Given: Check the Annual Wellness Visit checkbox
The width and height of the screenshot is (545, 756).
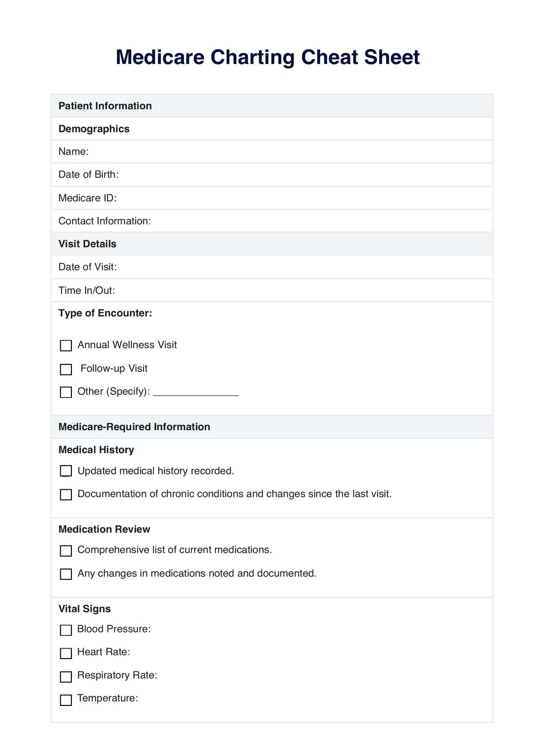Looking at the screenshot, I should pyautogui.click(x=66, y=346).
